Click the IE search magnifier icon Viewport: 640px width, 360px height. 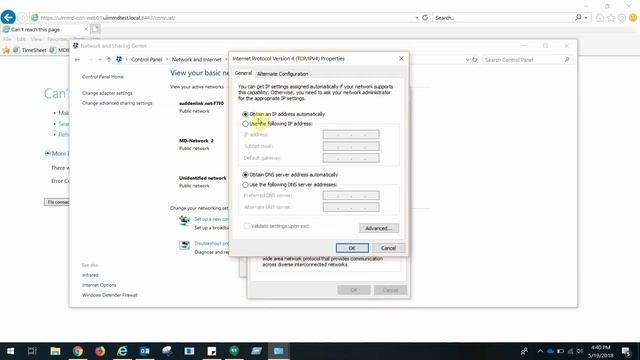point(578,18)
